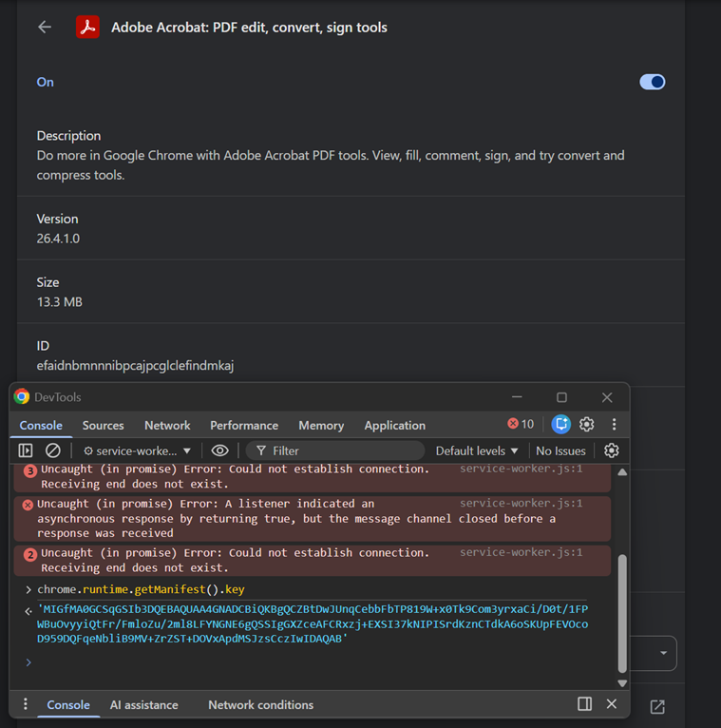Select the Network conditions drawer tab

pyautogui.click(x=260, y=705)
